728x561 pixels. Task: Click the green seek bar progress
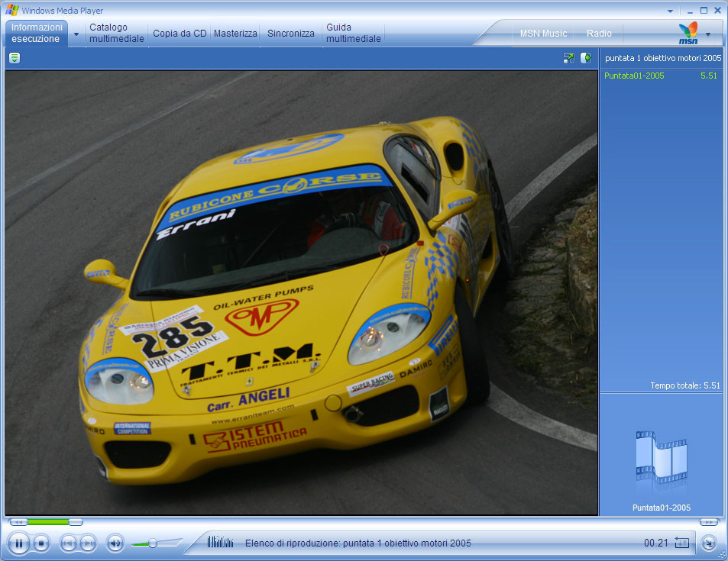48,522
